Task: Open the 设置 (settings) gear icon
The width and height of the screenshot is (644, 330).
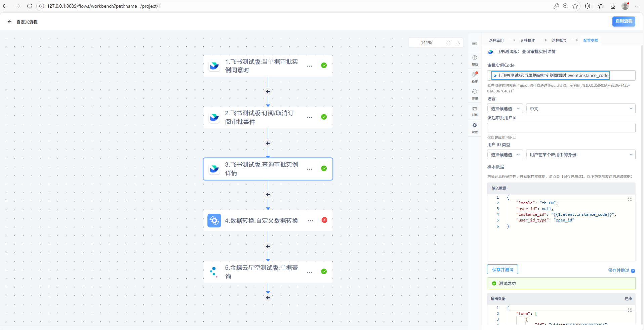Action: pyautogui.click(x=475, y=127)
